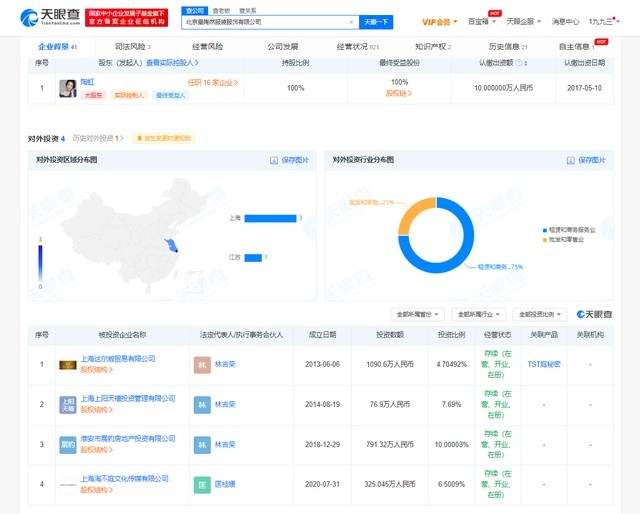Sort by 认缴出资额 arrows

pos(526,63)
